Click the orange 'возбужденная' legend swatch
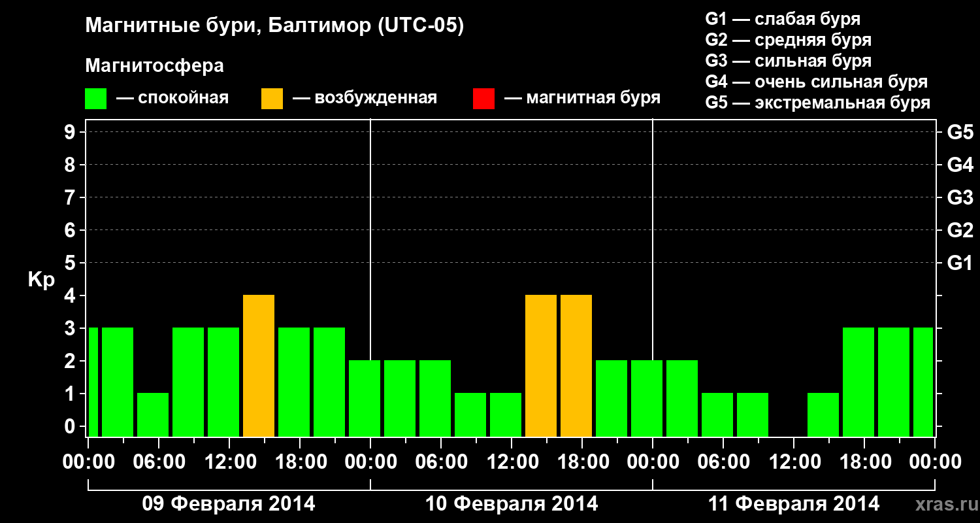980x523 pixels. pyautogui.click(x=272, y=99)
